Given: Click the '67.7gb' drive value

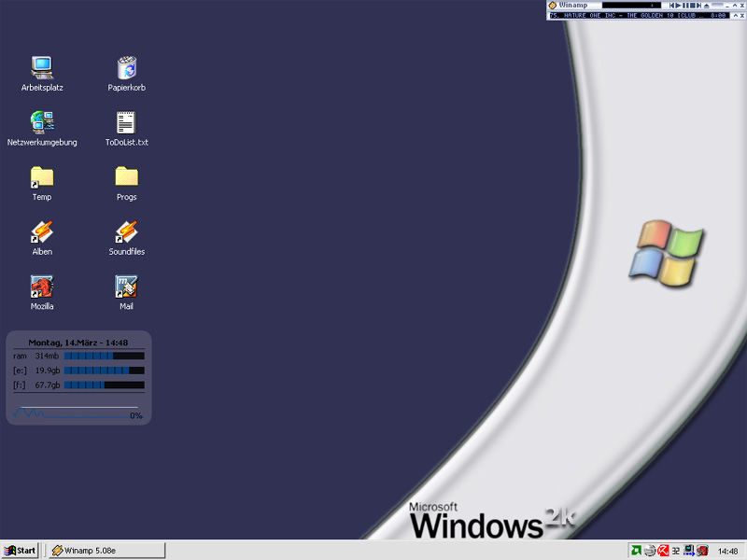Looking at the screenshot, I should [x=48, y=385].
